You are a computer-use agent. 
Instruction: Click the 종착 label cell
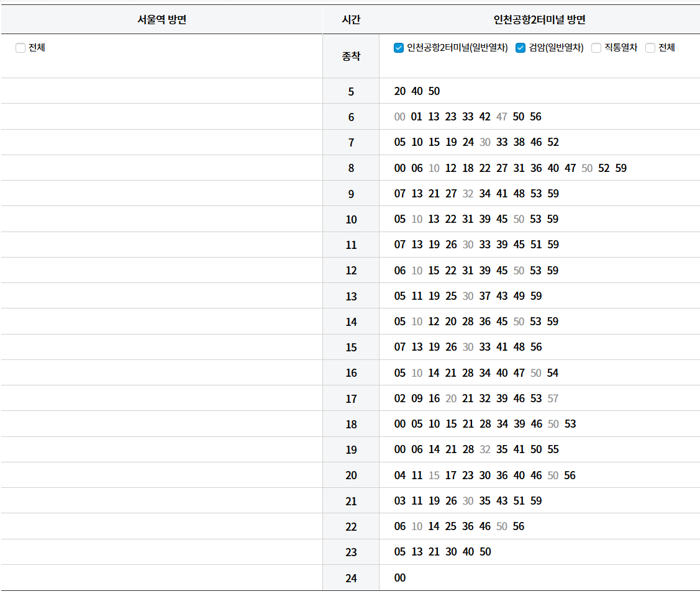(351, 55)
